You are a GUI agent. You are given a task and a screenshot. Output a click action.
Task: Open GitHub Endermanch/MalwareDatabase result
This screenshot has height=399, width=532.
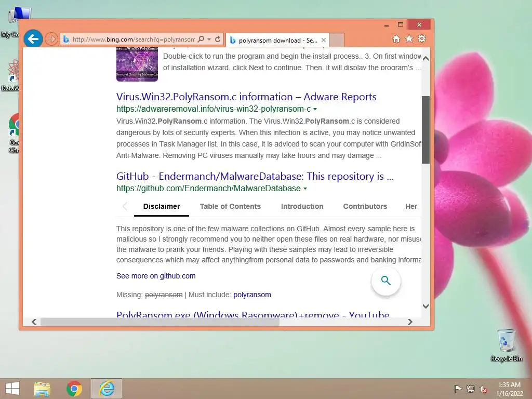point(255,176)
